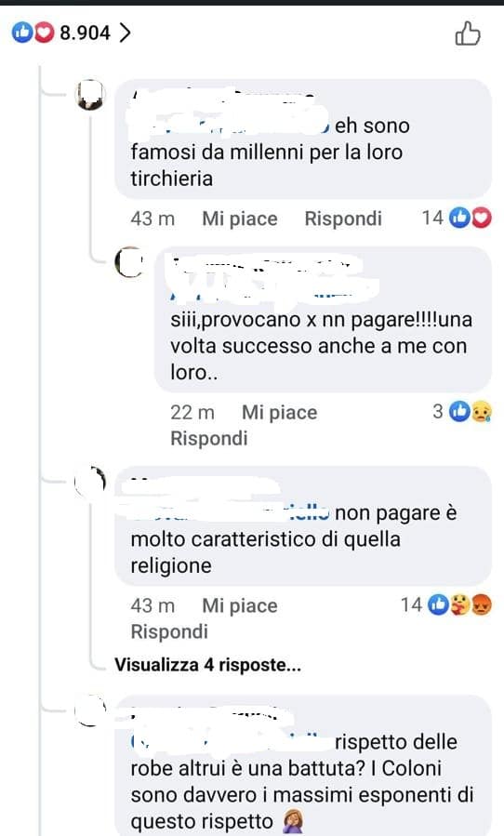Screen dimensions: 504x836
Task: Tap the thumbs-up Like icon at top right
Action: (467, 33)
